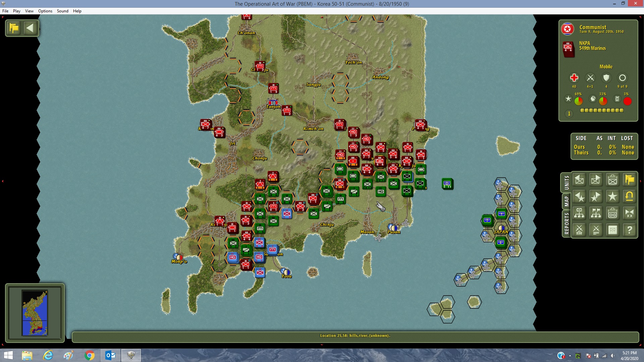Open File Explorer from the taskbar
Screen dimensions: 644x362
27,355
